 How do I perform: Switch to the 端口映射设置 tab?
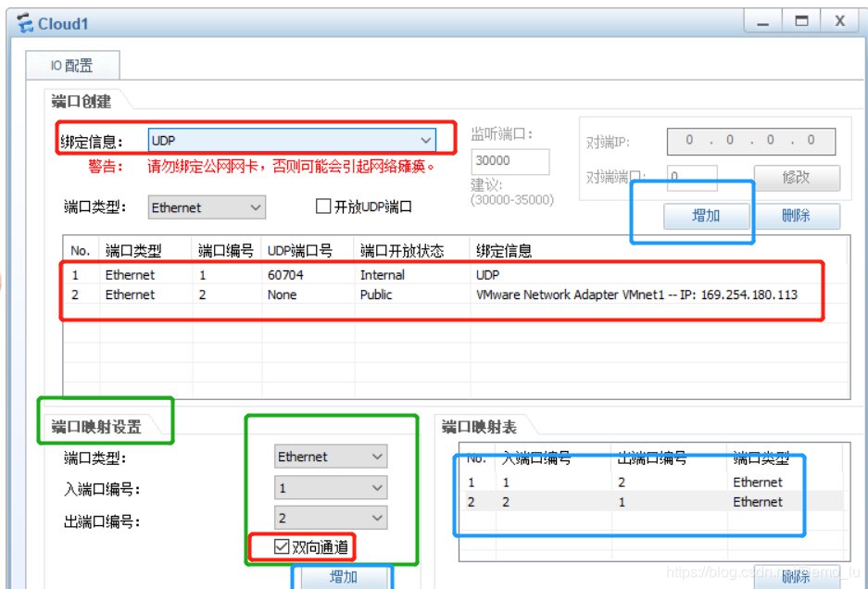click(x=96, y=427)
